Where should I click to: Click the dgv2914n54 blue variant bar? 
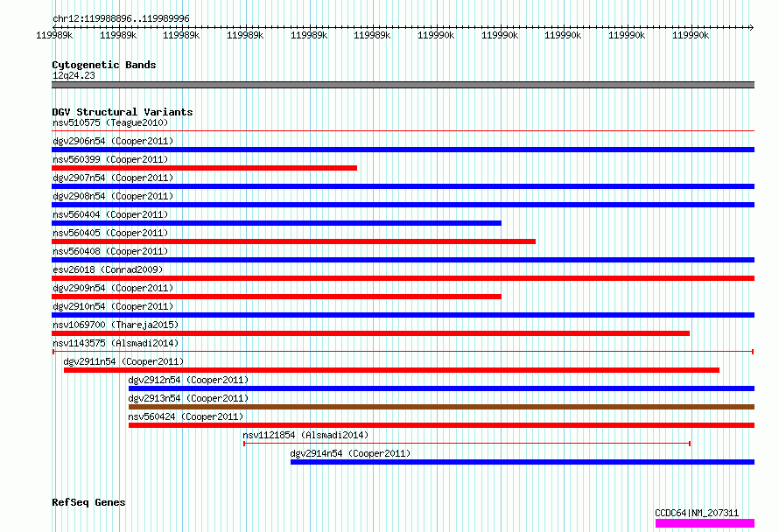point(523,462)
